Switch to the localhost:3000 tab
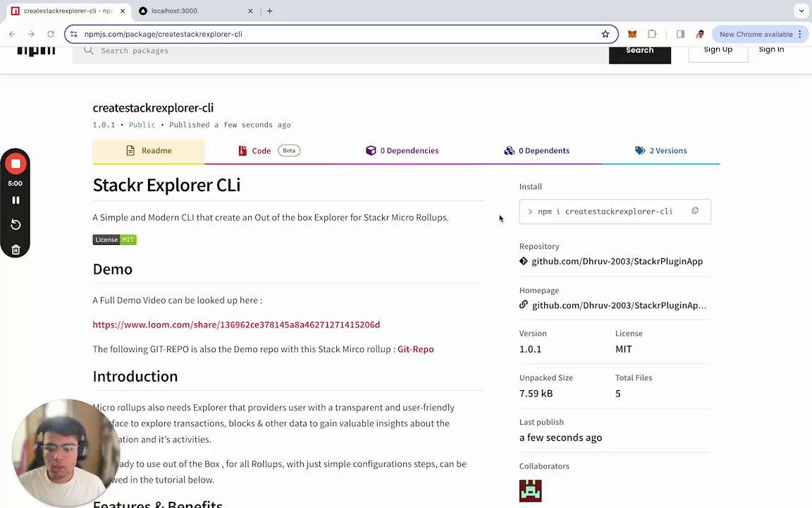 click(x=196, y=11)
